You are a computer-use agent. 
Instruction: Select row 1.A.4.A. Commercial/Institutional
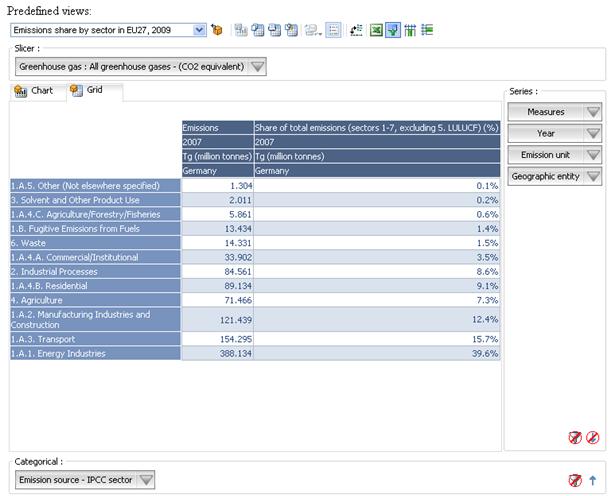point(95,258)
